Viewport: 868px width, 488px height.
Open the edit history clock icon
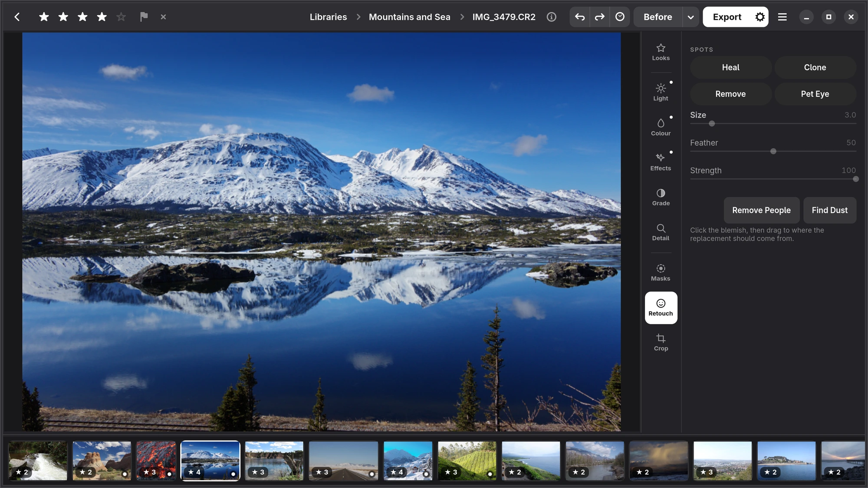coord(620,17)
